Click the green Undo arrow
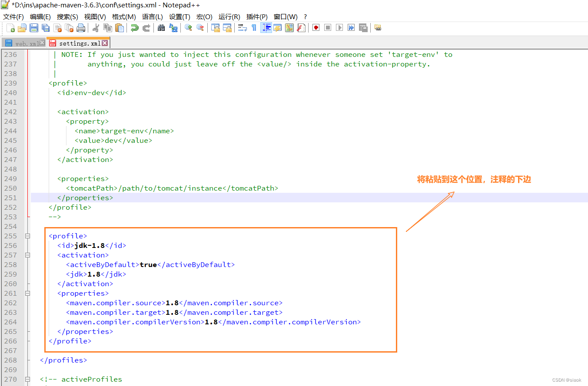This screenshot has height=386, width=588. coord(135,28)
